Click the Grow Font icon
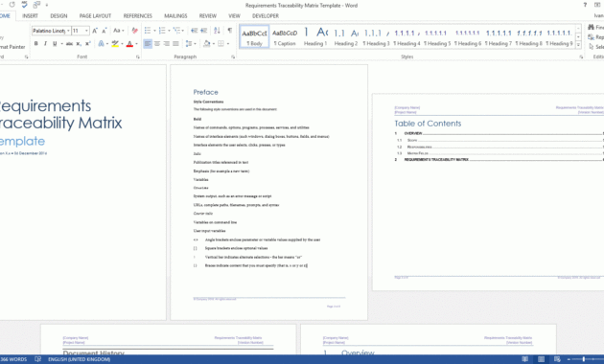The image size is (604, 364). click(95, 31)
